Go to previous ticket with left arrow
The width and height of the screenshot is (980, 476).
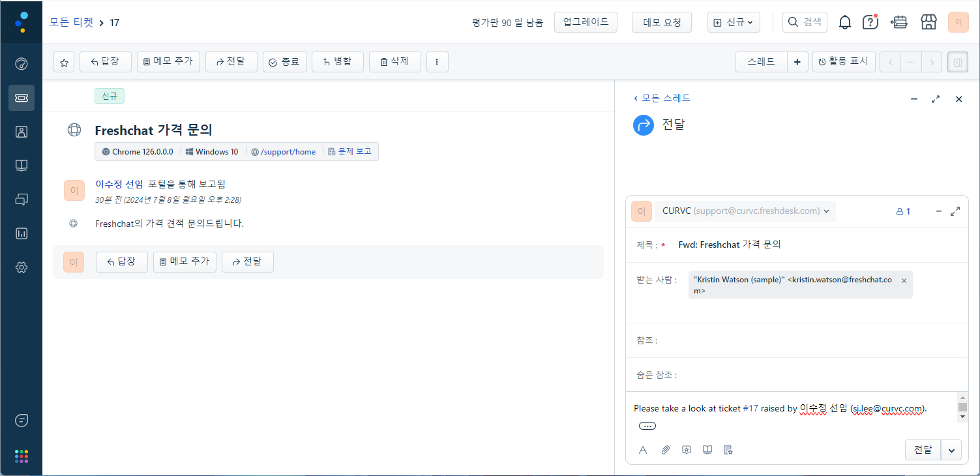890,62
